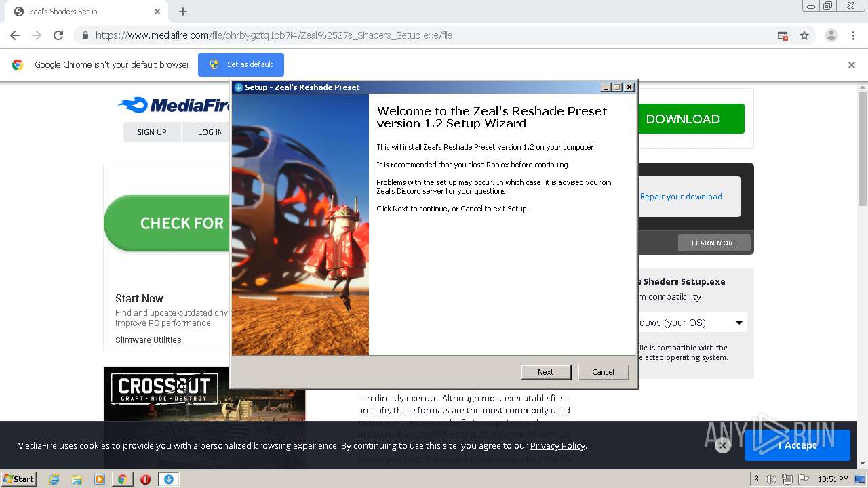Open the Start Now ad heading
This screenshot has height=488, width=868.
pyautogui.click(x=139, y=298)
